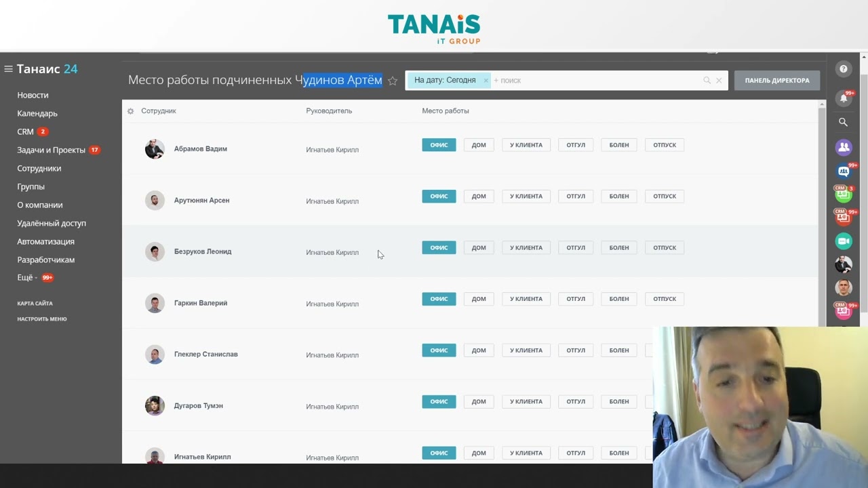Open Календарь in left menu
868x488 pixels.
(37, 114)
